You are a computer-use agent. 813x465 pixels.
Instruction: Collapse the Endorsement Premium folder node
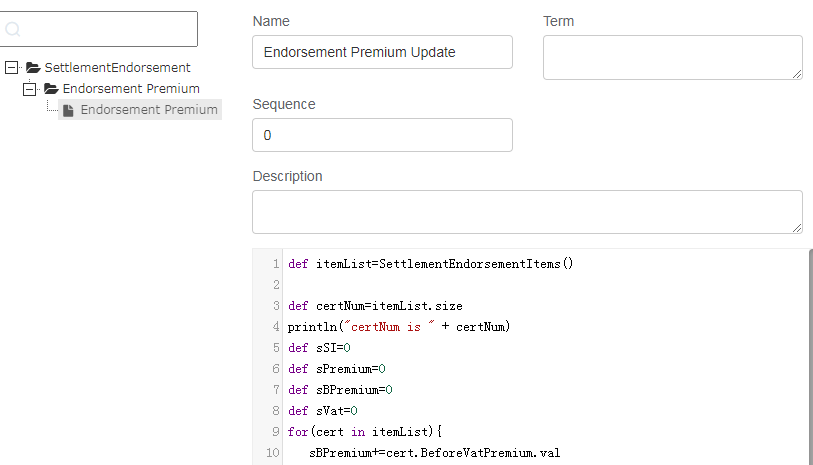30,89
